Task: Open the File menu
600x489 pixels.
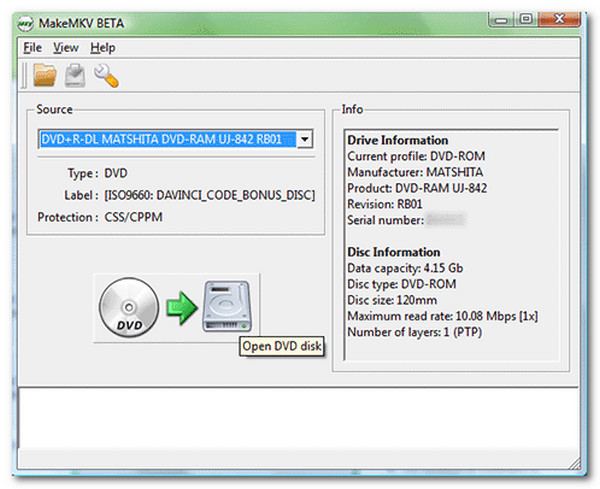Action: [x=33, y=48]
